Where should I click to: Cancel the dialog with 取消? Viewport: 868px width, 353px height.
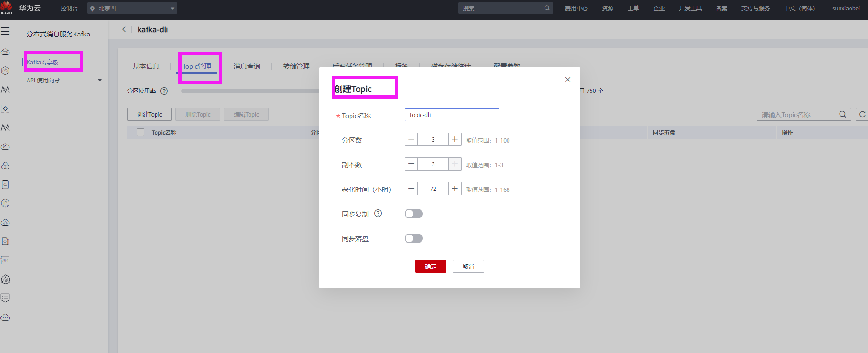point(469,266)
